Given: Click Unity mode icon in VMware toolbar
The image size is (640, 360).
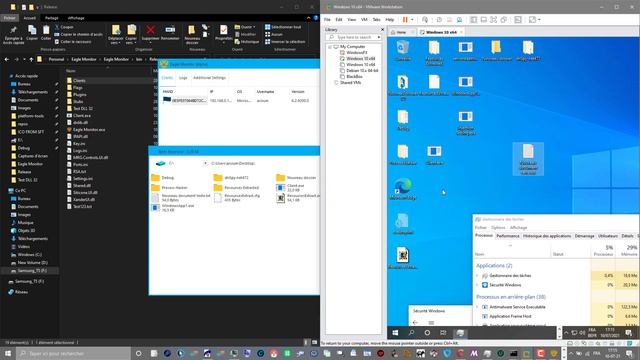Looking at the screenshot, I should [504, 20].
